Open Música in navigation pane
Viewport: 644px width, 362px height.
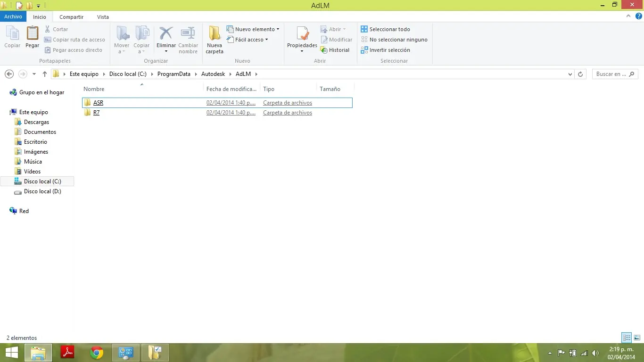pos(28,162)
